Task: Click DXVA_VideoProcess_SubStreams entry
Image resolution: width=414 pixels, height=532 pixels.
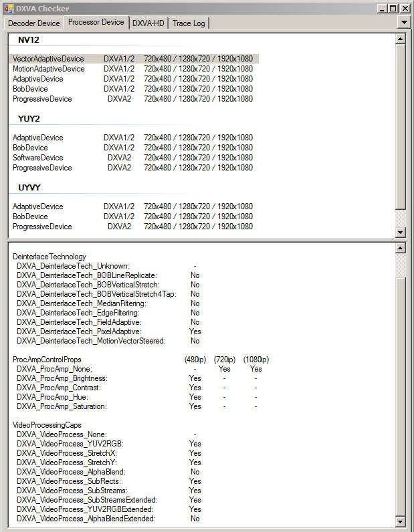Action: [x=72, y=491]
